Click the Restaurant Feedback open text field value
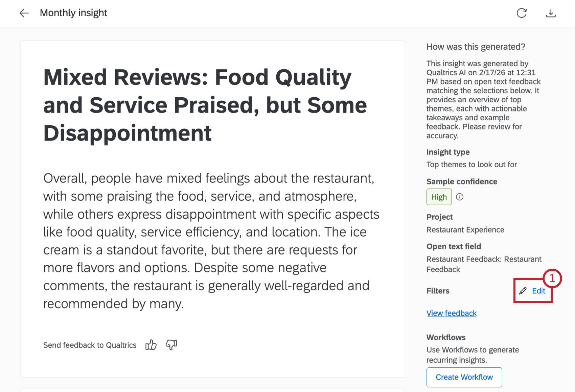Image resolution: width=575 pixels, height=392 pixels. pos(484,264)
